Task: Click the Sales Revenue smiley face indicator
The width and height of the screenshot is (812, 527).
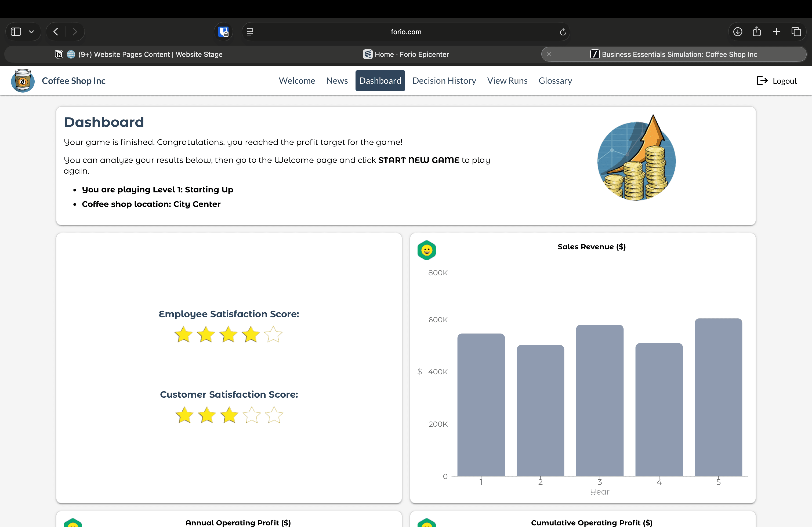Action: pos(426,251)
